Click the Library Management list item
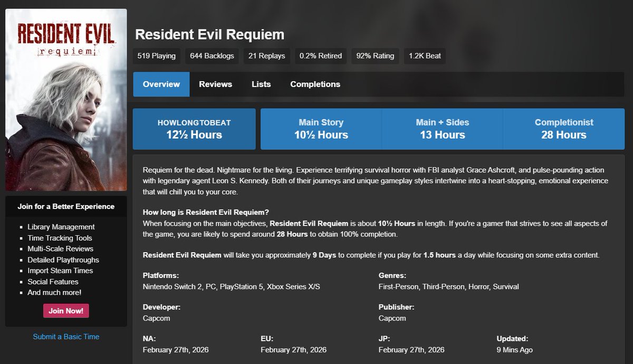 click(x=61, y=227)
